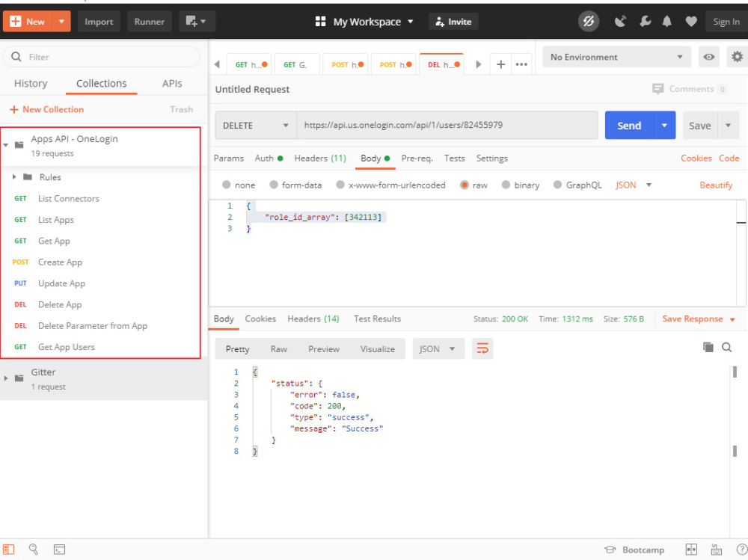This screenshot has width=748, height=560.
Task: Click the Beautify link
Action: click(716, 185)
